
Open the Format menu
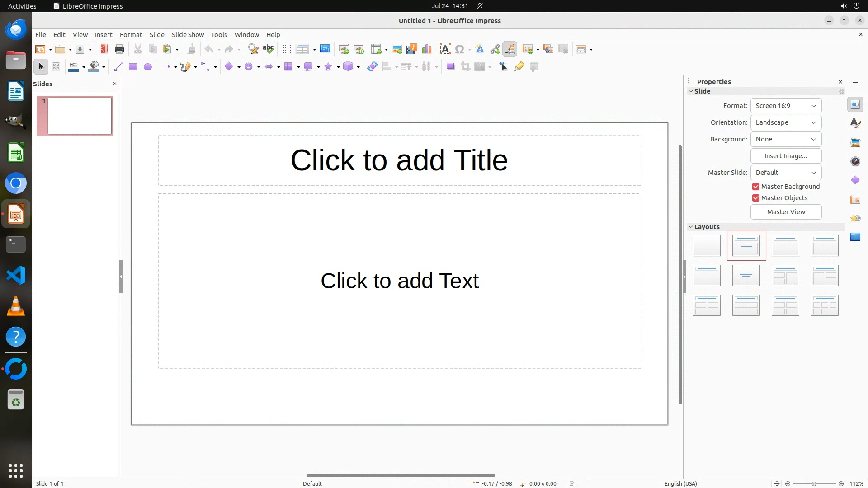pyautogui.click(x=131, y=35)
